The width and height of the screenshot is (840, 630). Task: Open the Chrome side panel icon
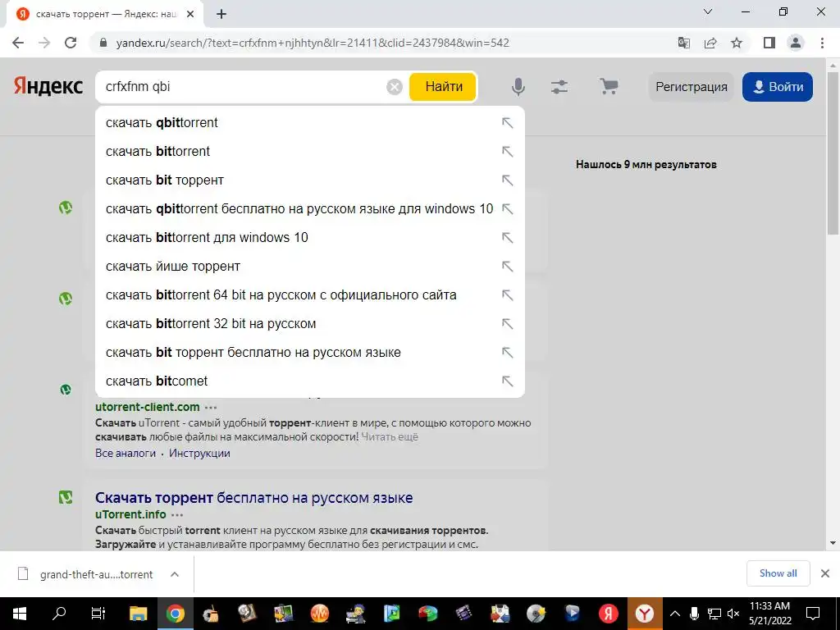769,43
